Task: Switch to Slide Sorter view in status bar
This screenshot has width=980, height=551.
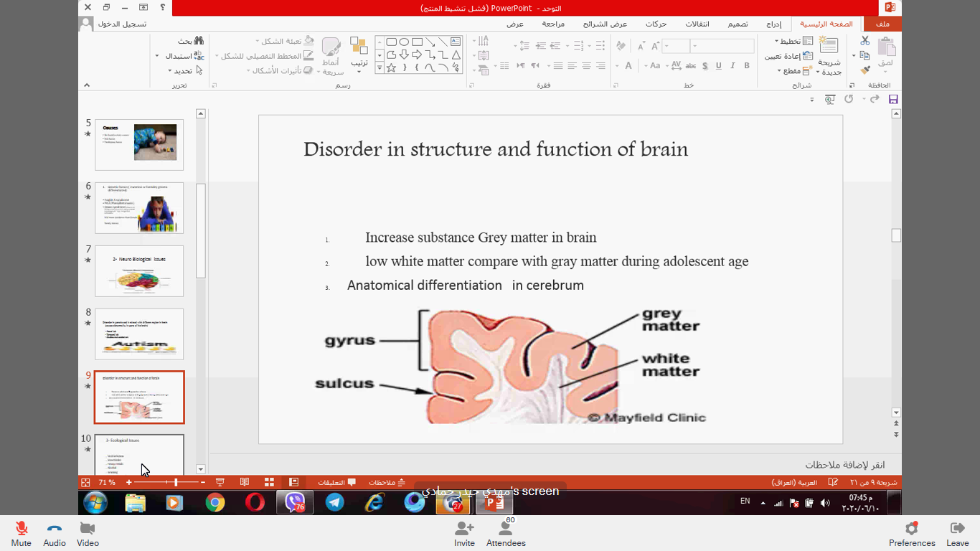Action: [269, 482]
